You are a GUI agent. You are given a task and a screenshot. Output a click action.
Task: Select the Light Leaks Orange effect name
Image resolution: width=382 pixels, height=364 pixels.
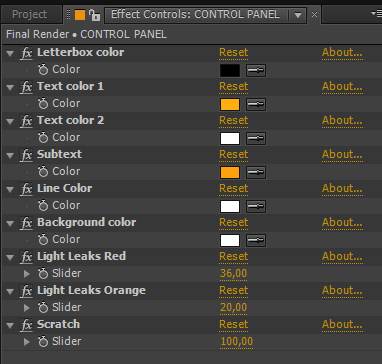click(x=91, y=291)
